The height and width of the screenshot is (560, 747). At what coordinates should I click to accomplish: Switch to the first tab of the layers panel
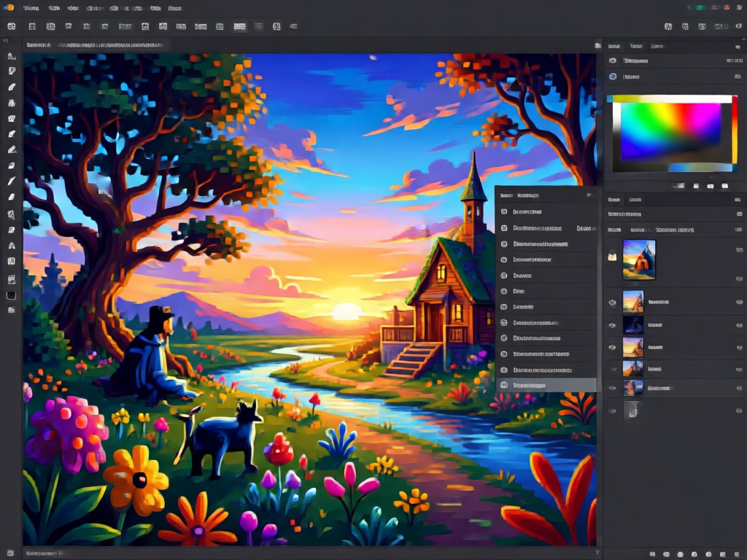(614, 200)
